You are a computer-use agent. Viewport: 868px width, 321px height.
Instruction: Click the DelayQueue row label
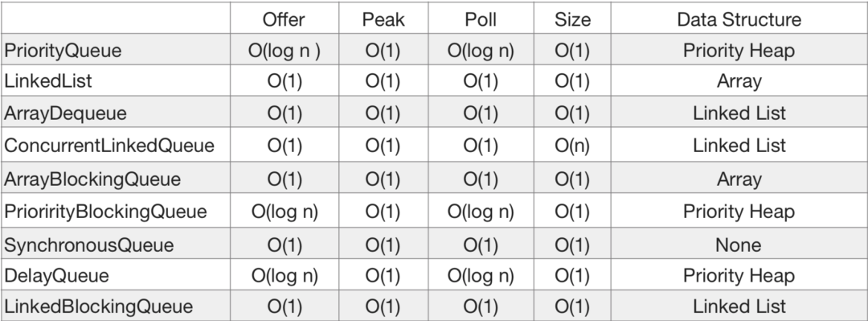tap(56, 275)
